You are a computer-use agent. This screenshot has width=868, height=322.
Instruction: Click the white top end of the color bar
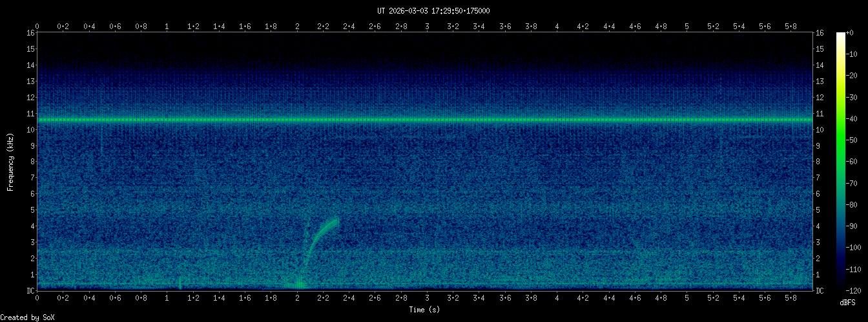[841, 35]
